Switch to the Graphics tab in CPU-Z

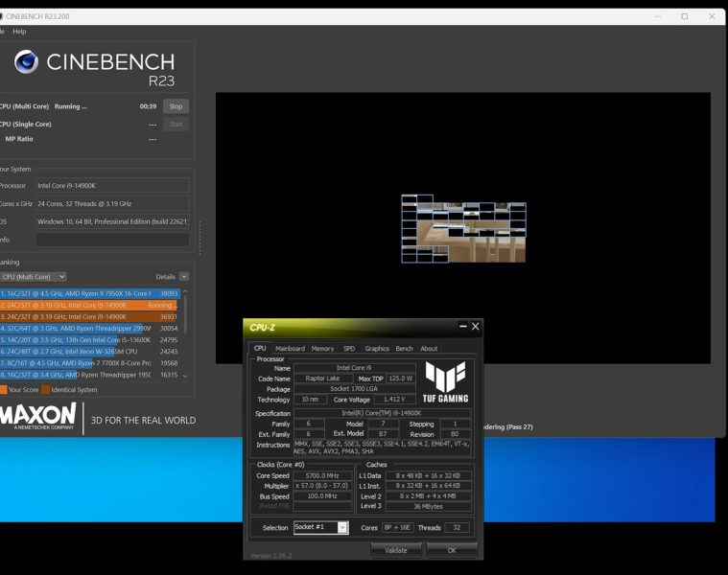click(x=377, y=349)
